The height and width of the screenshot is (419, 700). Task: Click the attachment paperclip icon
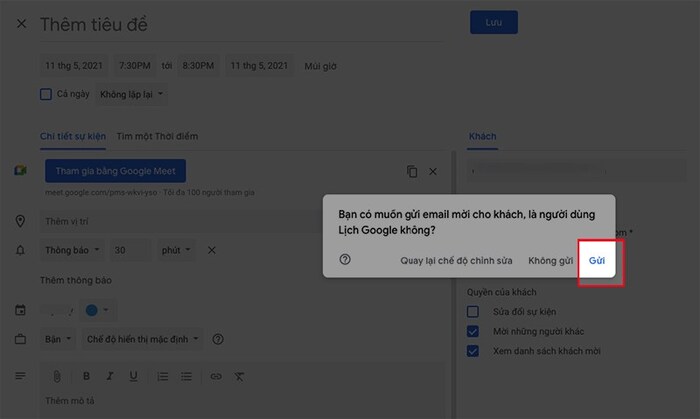[58, 376]
